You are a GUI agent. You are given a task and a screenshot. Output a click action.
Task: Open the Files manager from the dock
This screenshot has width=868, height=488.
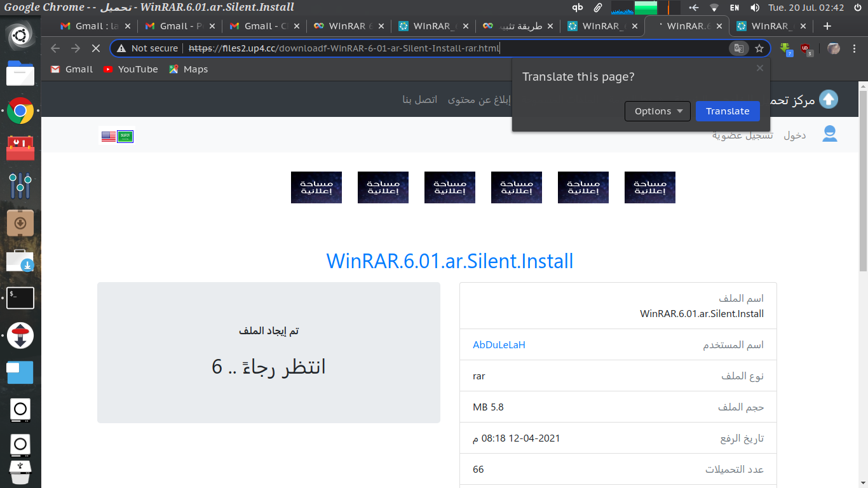click(20, 74)
